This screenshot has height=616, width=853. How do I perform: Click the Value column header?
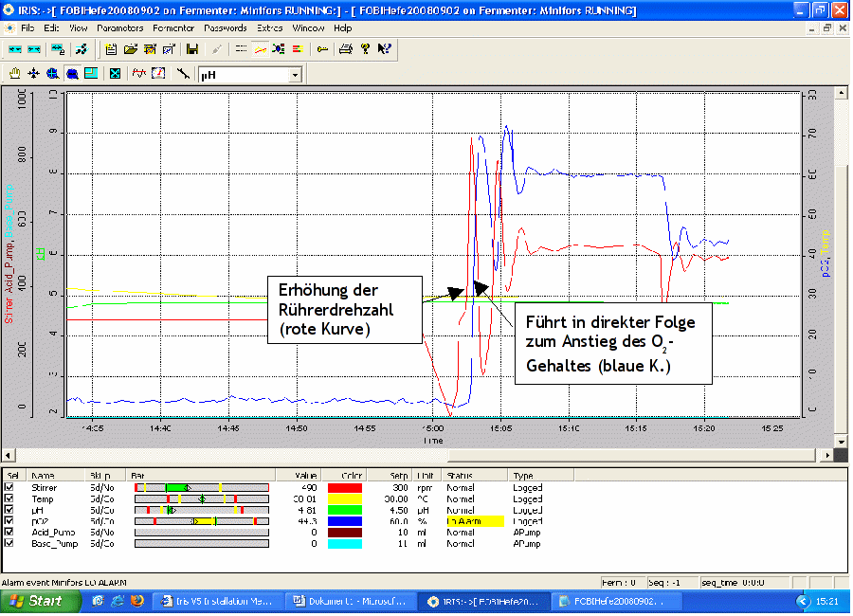[x=299, y=476]
